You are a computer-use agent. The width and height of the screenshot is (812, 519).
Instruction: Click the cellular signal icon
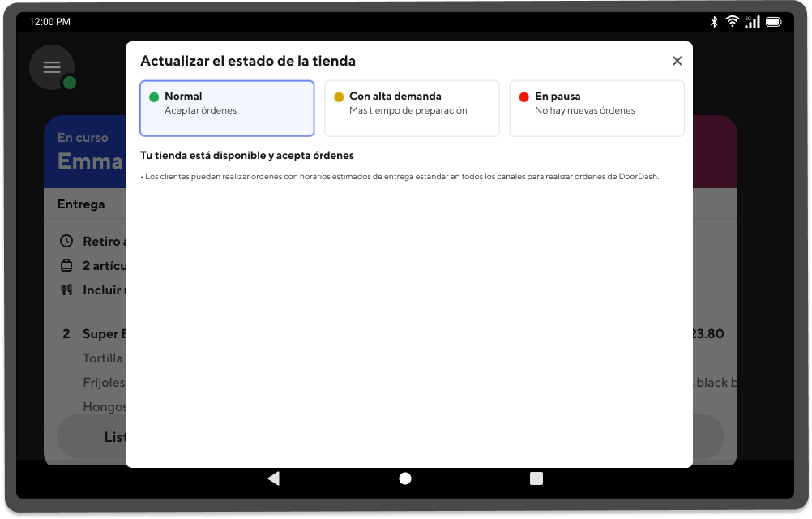[754, 21]
